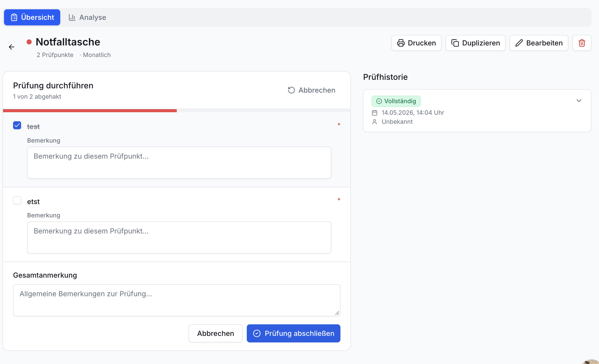Image resolution: width=599 pixels, height=364 pixels.
Task: Click the Notfalltasche title
Action: (68, 42)
